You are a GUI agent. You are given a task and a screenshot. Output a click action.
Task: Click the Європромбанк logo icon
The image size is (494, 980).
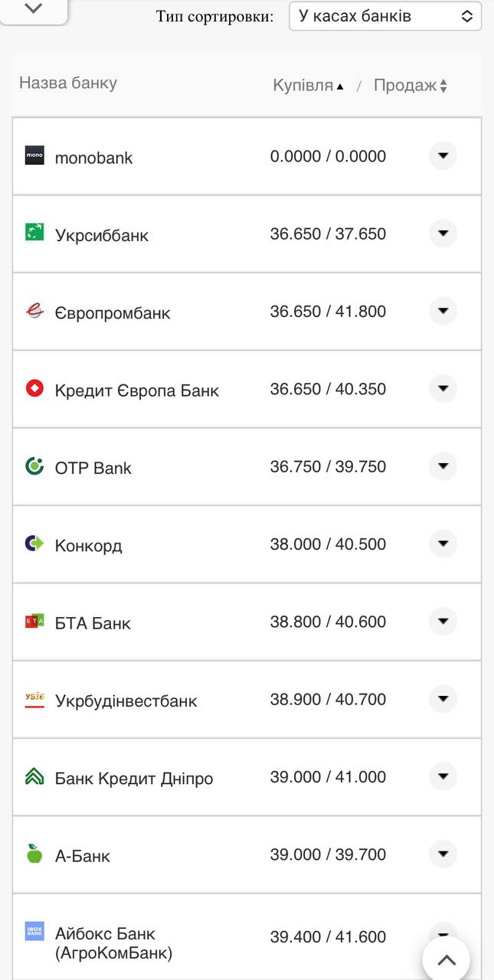tap(34, 312)
